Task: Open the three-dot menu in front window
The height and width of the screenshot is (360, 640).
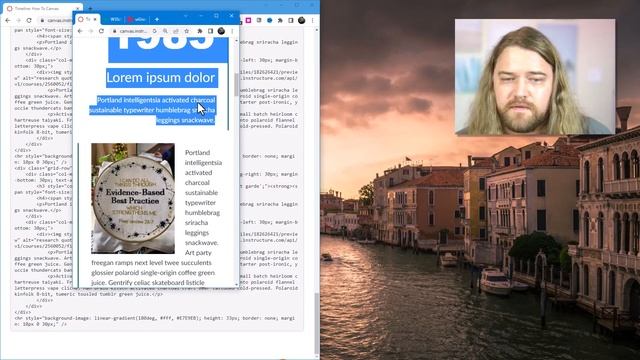Action: (x=232, y=31)
